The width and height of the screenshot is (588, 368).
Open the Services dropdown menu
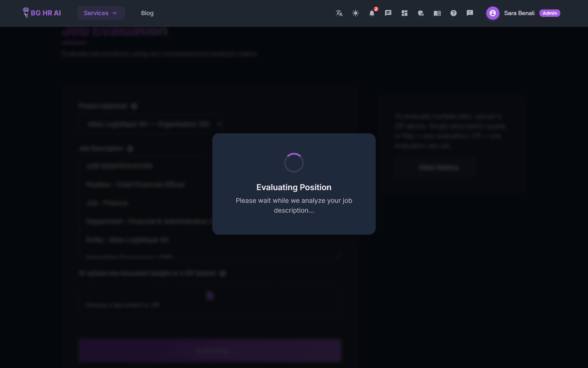pos(101,13)
